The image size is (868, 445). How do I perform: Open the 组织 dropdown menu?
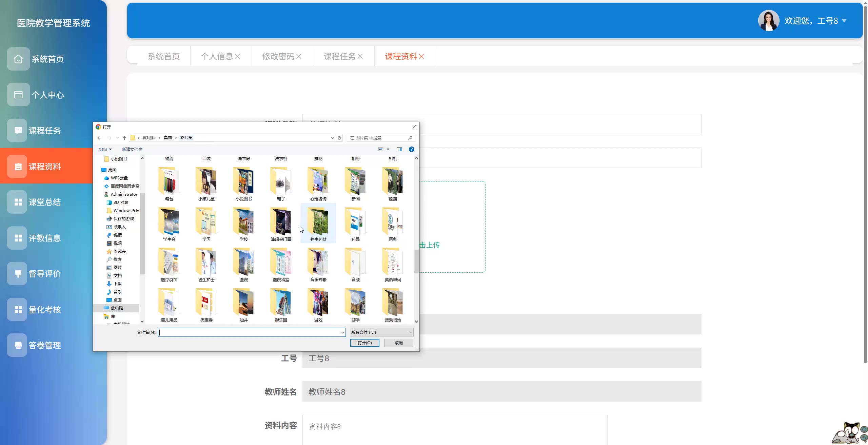coord(105,149)
